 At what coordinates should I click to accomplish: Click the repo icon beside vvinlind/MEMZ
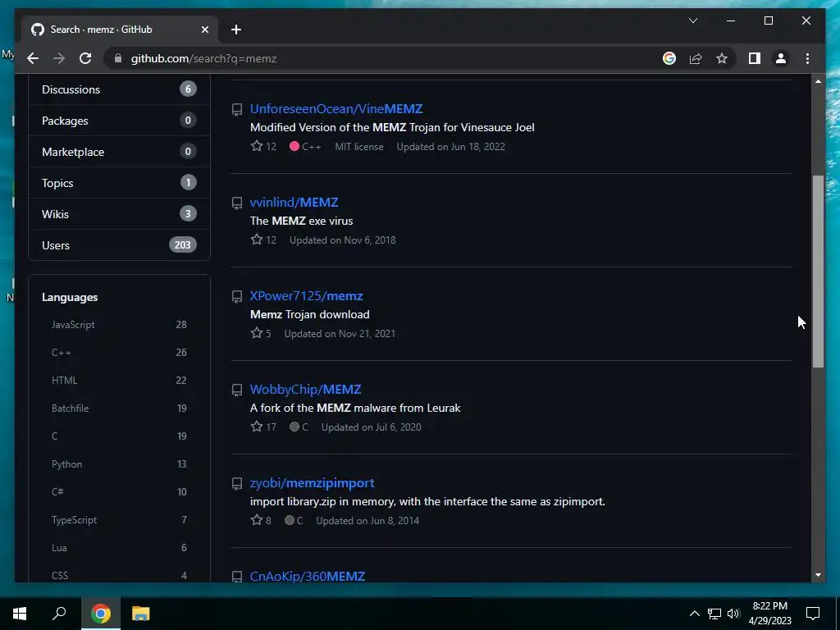tap(237, 203)
